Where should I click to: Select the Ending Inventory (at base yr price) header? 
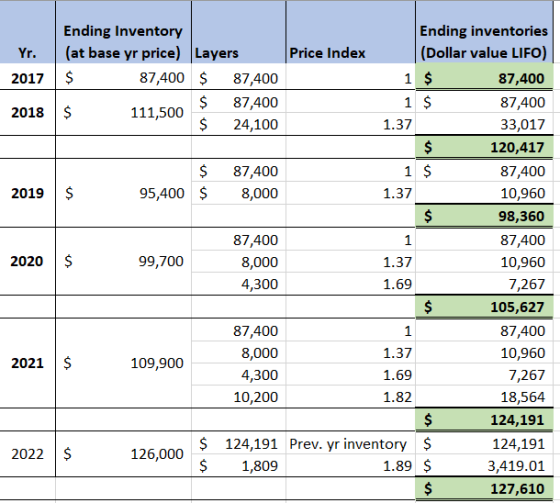click(x=123, y=32)
